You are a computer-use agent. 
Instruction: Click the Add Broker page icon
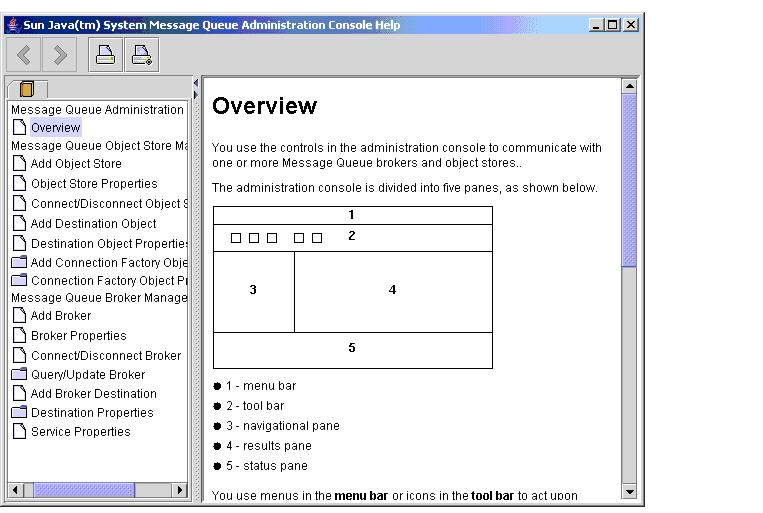[x=19, y=315]
